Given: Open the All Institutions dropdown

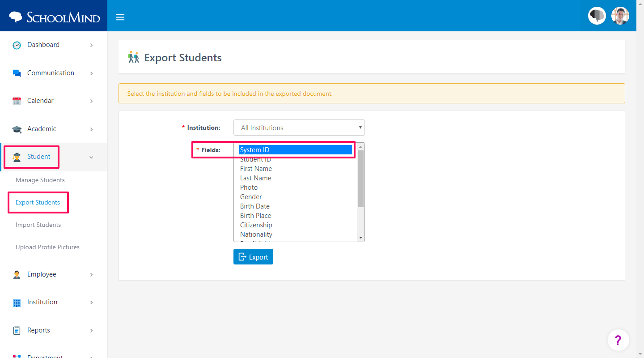Looking at the screenshot, I should (299, 128).
